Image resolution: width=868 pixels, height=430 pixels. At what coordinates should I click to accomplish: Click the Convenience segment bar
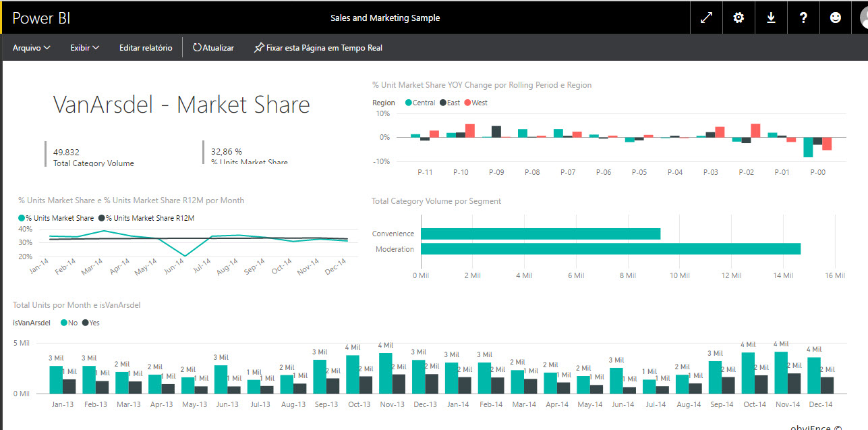(x=540, y=234)
